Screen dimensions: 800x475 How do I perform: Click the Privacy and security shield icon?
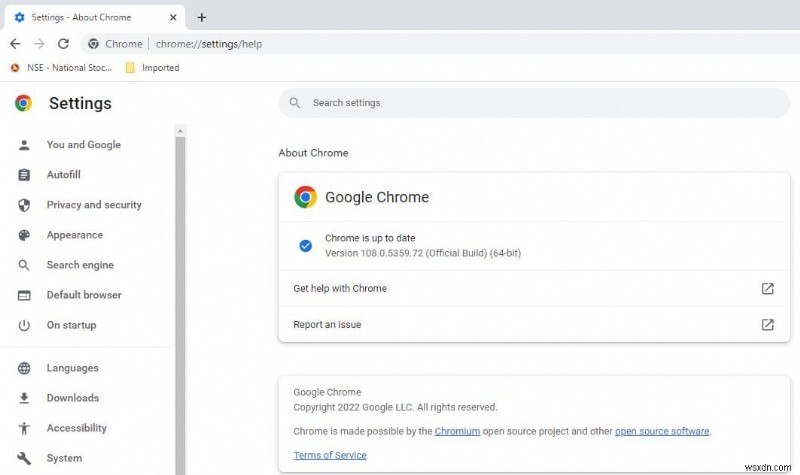click(24, 205)
